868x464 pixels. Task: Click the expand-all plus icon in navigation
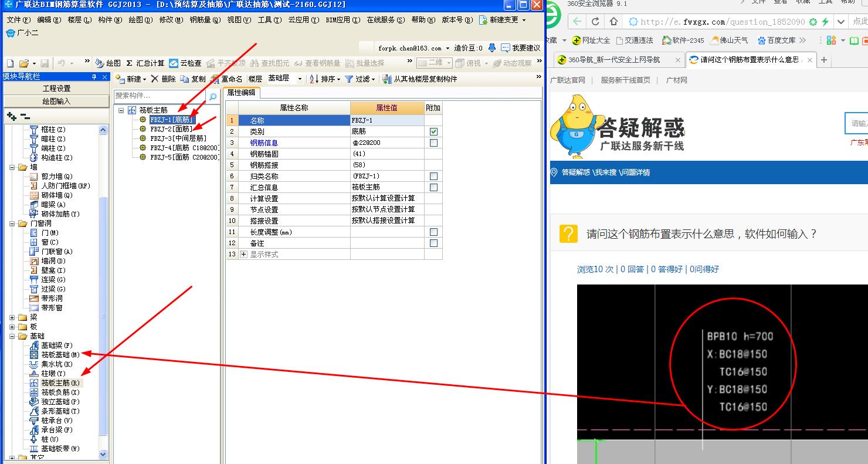tap(11, 117)
